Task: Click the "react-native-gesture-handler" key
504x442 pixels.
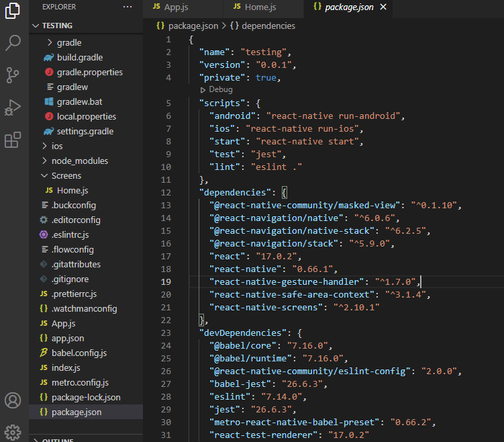Action: (287, 282)
